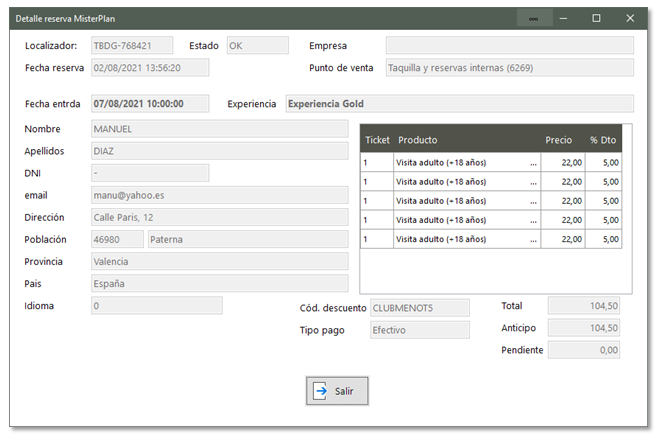Click the Apellidos field DIAZ

point(219,151)
